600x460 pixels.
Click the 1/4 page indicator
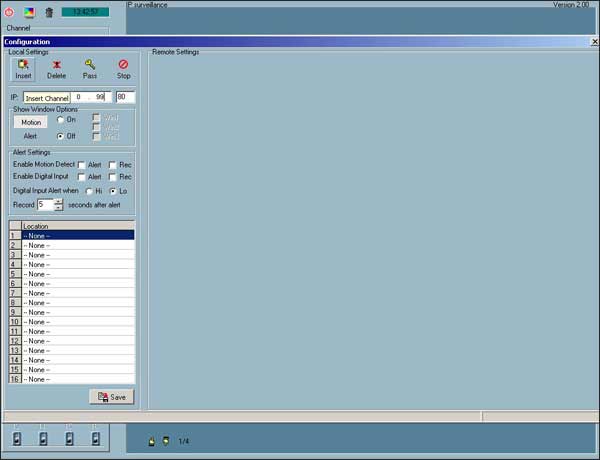click(184, 441)
